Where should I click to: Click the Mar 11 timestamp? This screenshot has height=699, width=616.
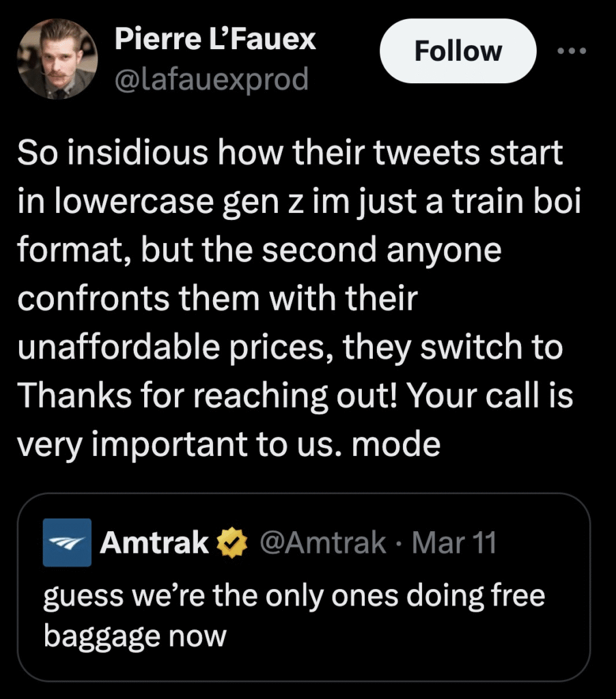(x=455, y=543)
